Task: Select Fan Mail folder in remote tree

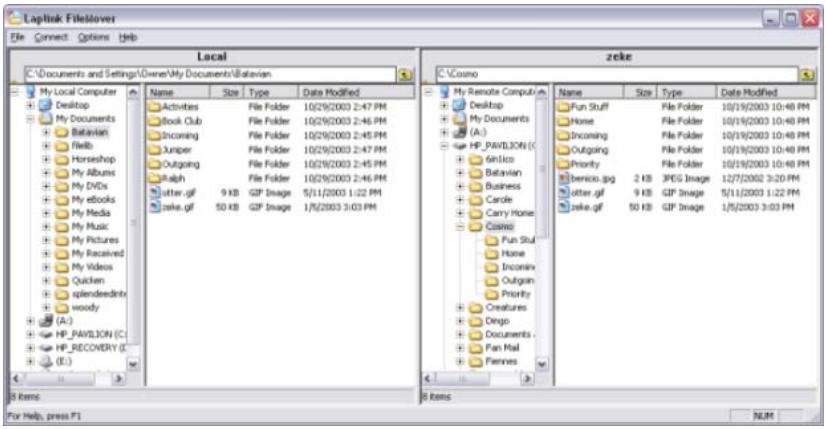Action: (502, 348)
